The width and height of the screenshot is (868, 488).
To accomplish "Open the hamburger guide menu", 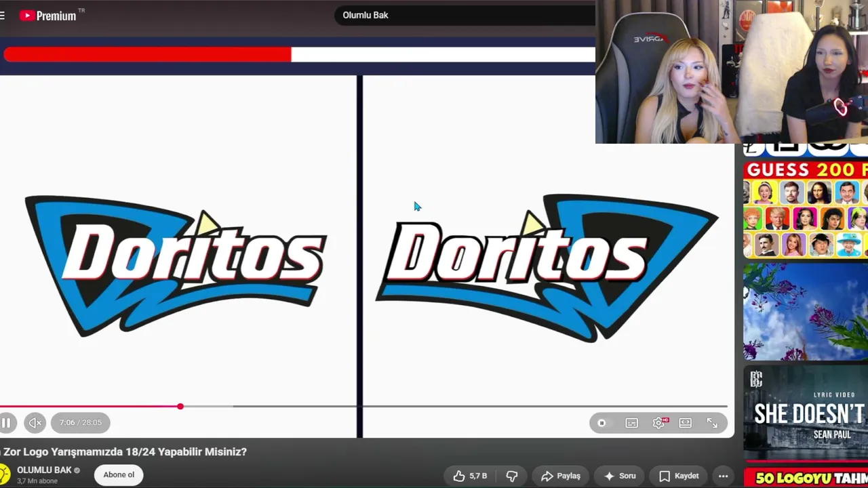I will 2,15.
